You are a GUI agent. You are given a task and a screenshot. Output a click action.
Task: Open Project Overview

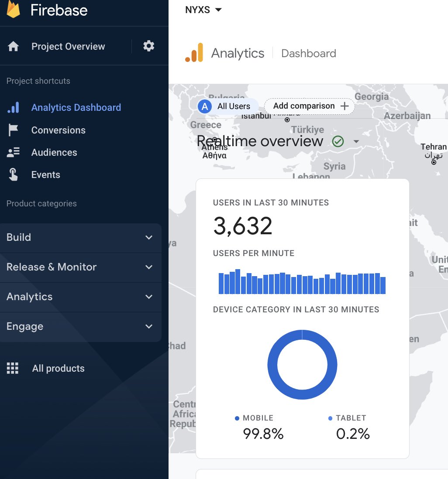pos(68,46)
